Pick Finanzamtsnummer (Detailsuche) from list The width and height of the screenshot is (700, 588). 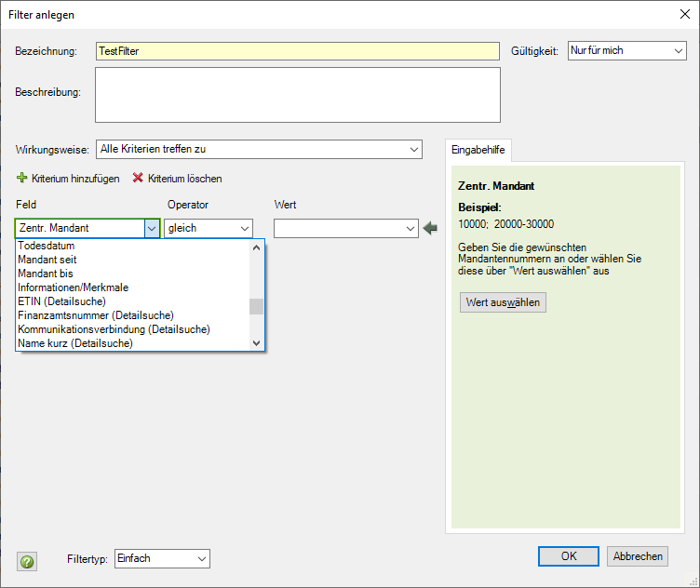point(96,315)
